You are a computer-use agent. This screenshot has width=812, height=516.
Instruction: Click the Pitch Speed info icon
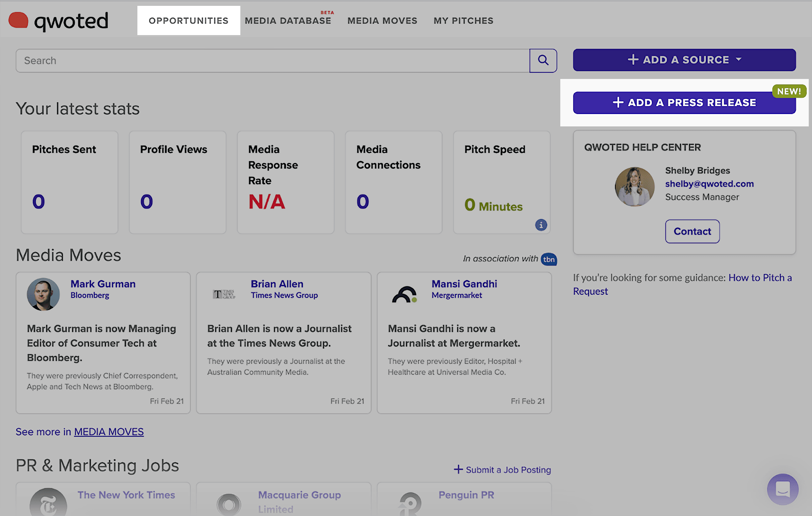point(541,225)
